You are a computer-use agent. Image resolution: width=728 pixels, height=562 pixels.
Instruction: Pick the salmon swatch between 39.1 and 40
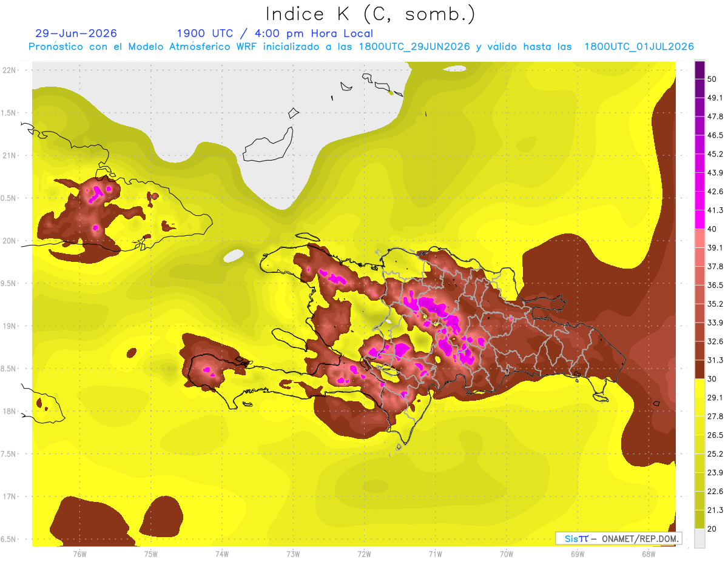pyautogui.click(x=699, y=238)
